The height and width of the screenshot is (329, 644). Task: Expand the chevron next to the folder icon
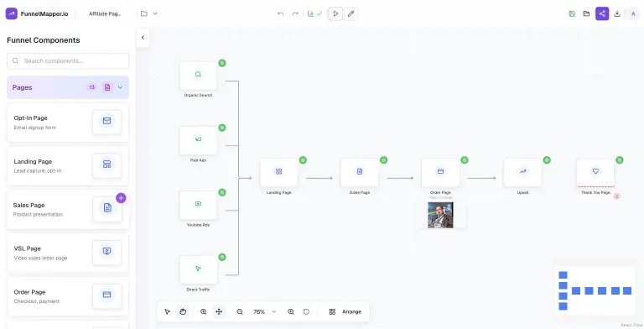click(x=155, y=13)
